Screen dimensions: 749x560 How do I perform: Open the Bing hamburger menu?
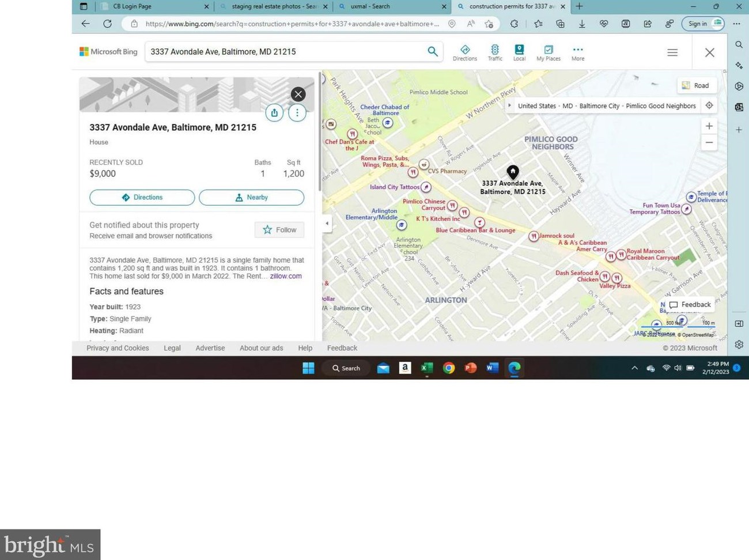click(x=672, y=52)
